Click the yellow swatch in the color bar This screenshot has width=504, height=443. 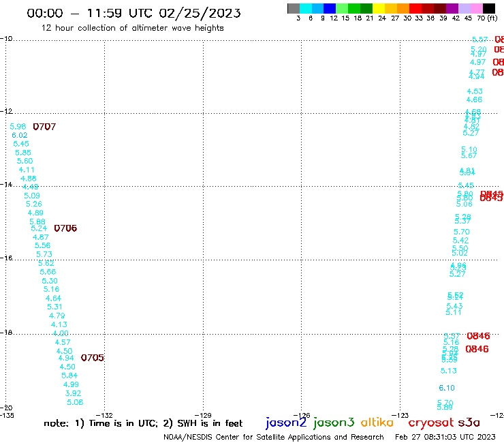(x=379, y=8)
